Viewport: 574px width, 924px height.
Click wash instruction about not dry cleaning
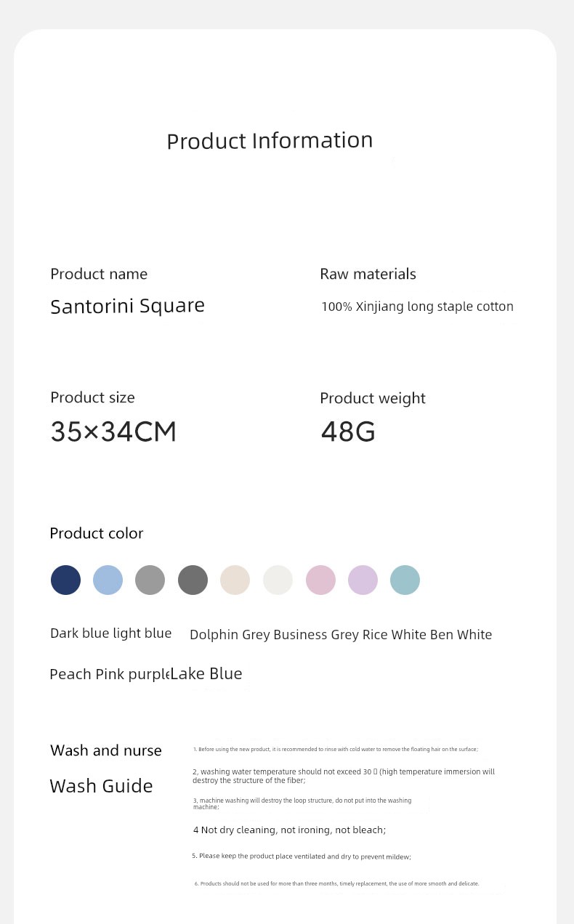tap(289, 830)
